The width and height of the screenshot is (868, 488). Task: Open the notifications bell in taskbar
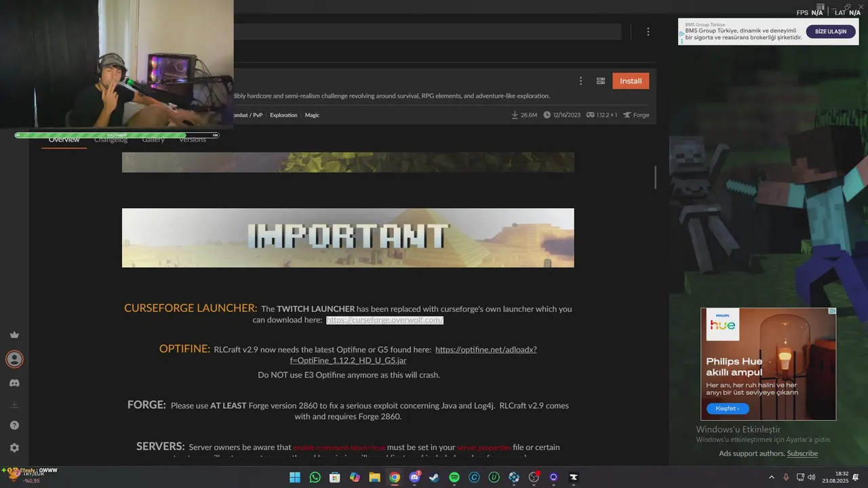click(x=856, y=477)
